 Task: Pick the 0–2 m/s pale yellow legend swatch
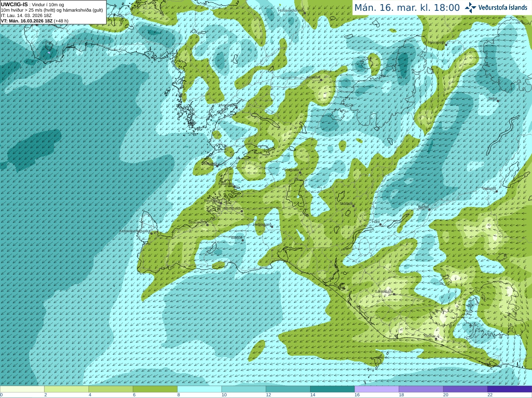pos(22,389)
